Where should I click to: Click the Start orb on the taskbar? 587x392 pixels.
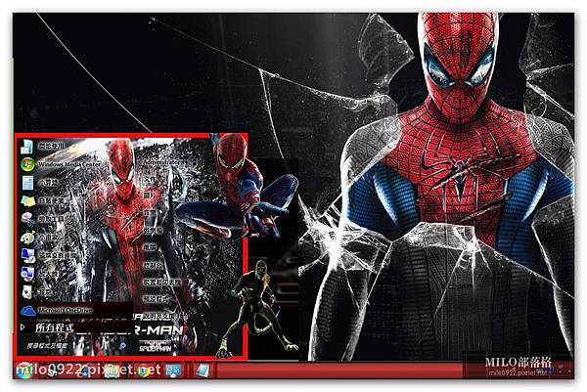coord(23,370)
